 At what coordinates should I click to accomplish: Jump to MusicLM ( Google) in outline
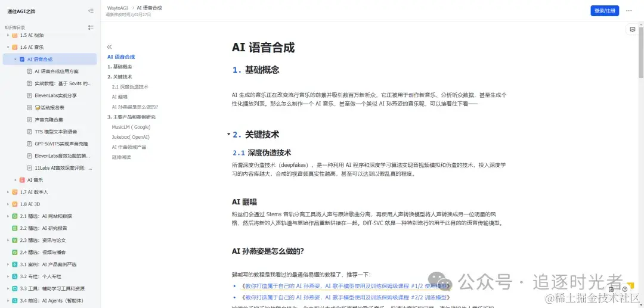tap(131, 127)
